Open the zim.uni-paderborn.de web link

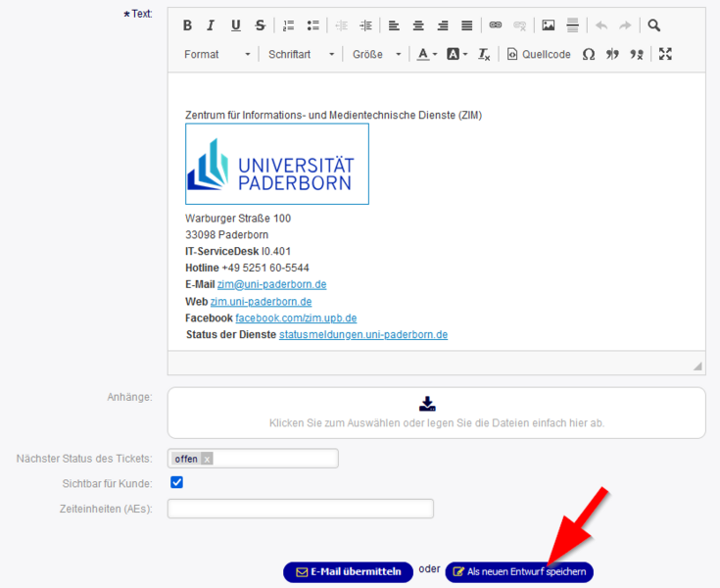point(261,302)
